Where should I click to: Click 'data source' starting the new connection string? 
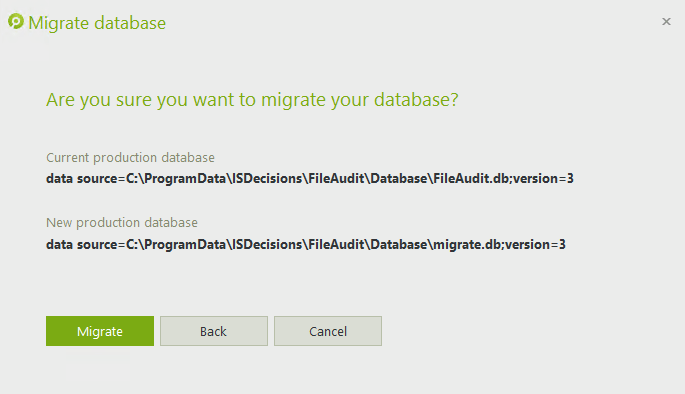click(x=82, y=244)
